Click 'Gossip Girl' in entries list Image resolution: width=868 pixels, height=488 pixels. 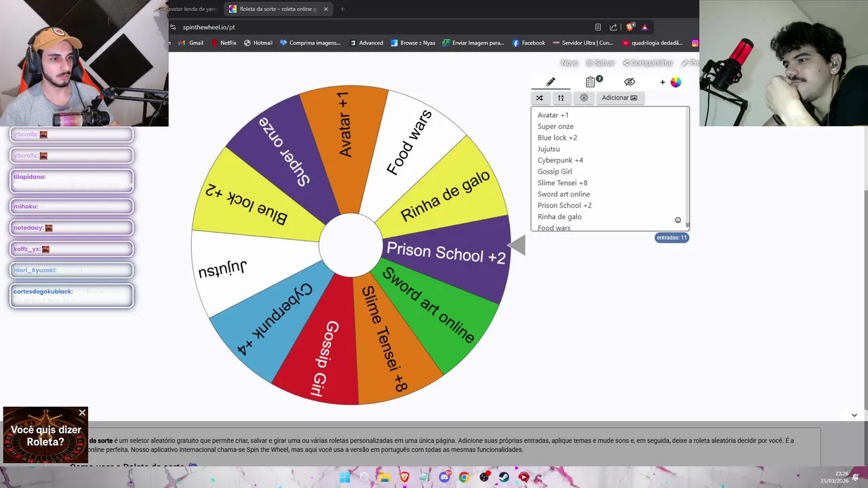[x=555, y=171]
